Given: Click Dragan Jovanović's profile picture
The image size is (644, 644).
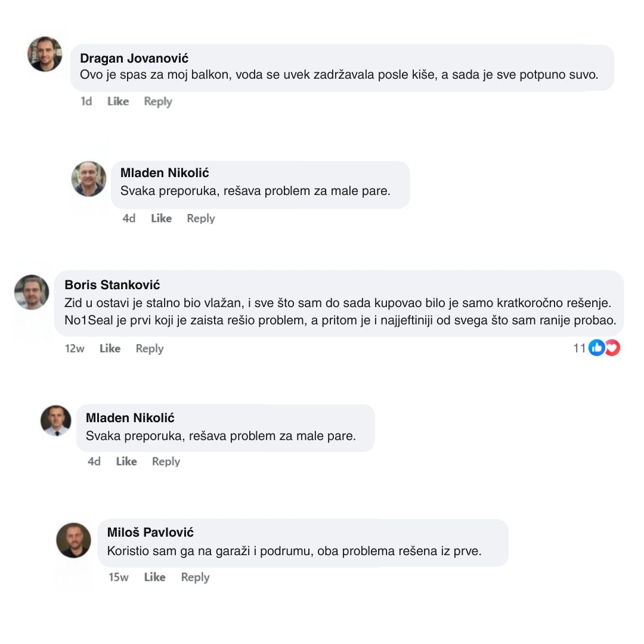Looking at the screenshot, I should [45, 54].
